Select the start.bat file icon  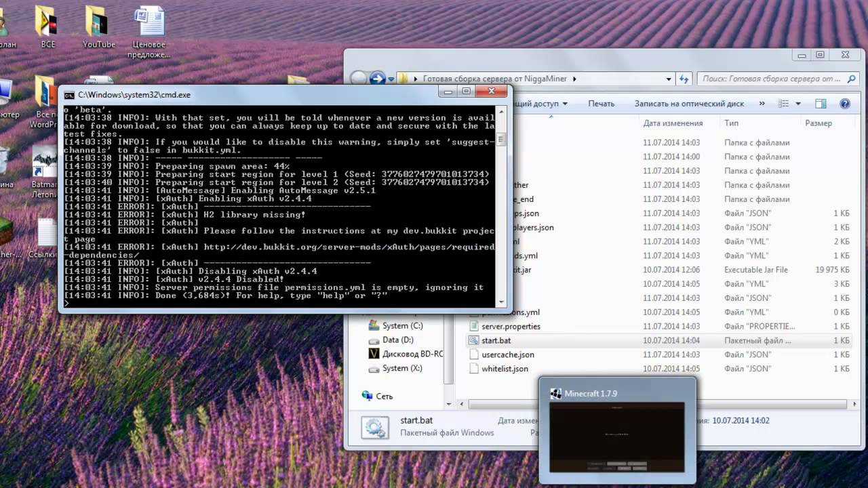(475, 340)
